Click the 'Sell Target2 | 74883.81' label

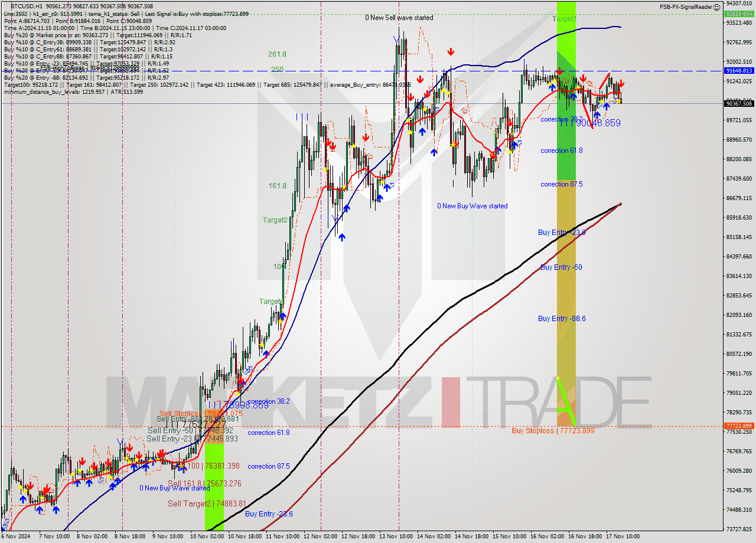click(207, 503)
